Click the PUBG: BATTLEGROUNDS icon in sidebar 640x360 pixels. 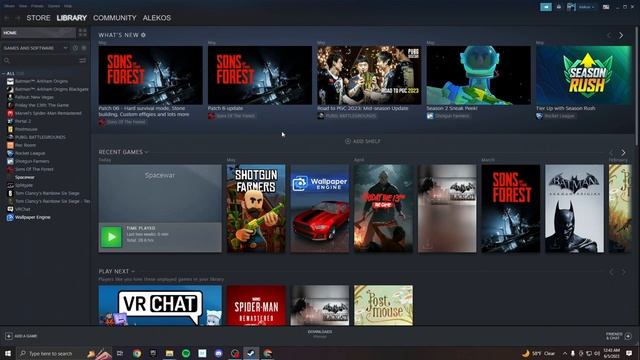click(x=10, y=137)
